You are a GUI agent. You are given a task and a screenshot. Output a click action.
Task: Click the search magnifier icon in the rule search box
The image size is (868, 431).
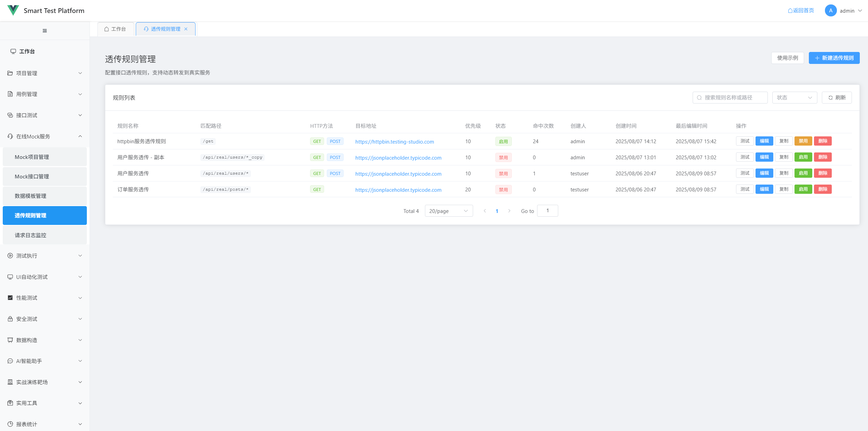point(699,98)
